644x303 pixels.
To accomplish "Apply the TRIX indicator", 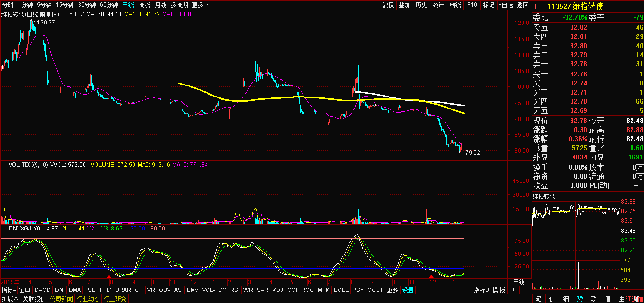I will (105, 290).
